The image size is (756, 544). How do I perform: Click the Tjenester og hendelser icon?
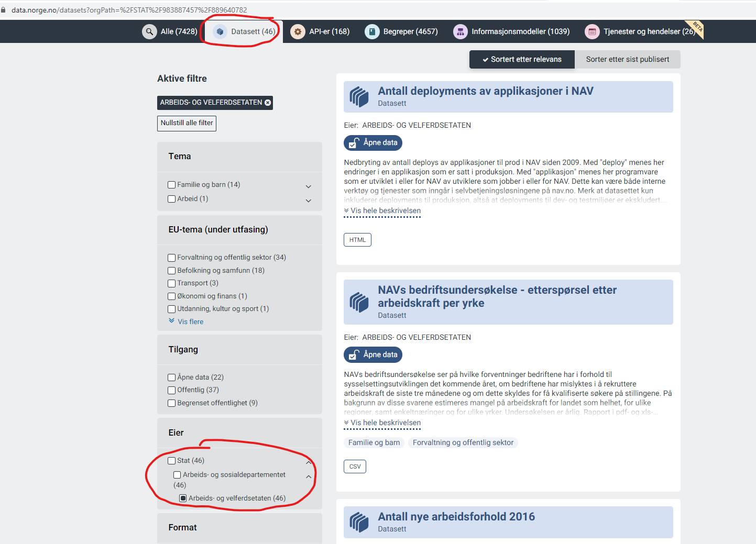tap(591, 31)
